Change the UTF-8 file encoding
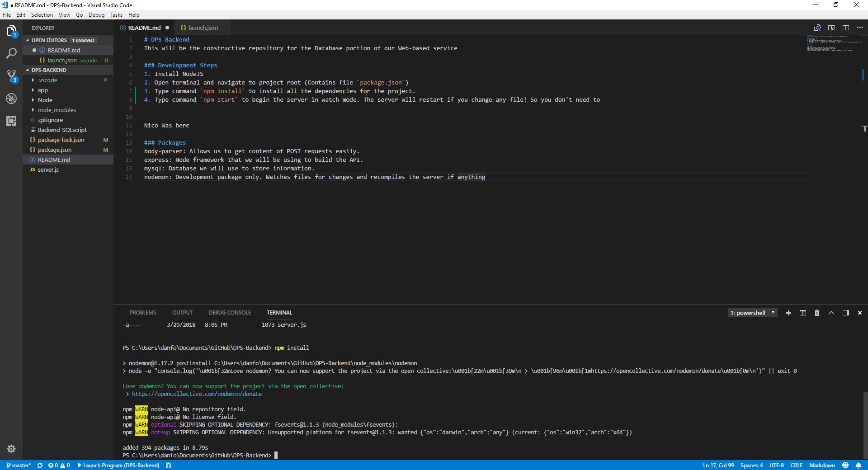The height and width of the screenshot is (470, 868). tap(777, 465)
